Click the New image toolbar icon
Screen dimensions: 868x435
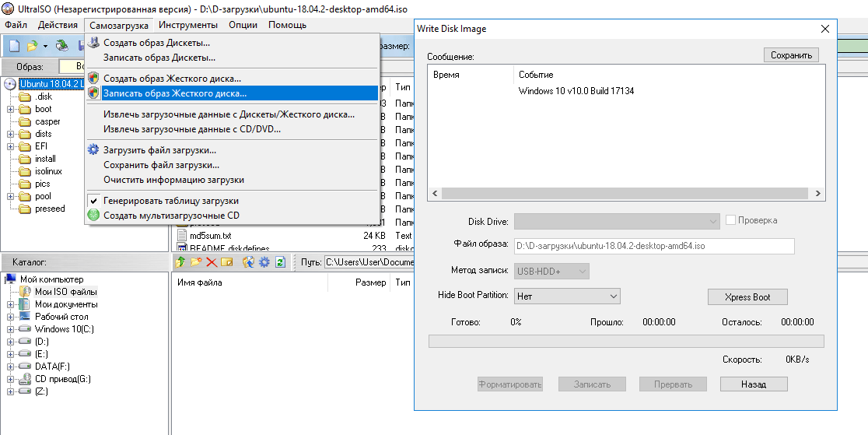(x=14, y=47)
